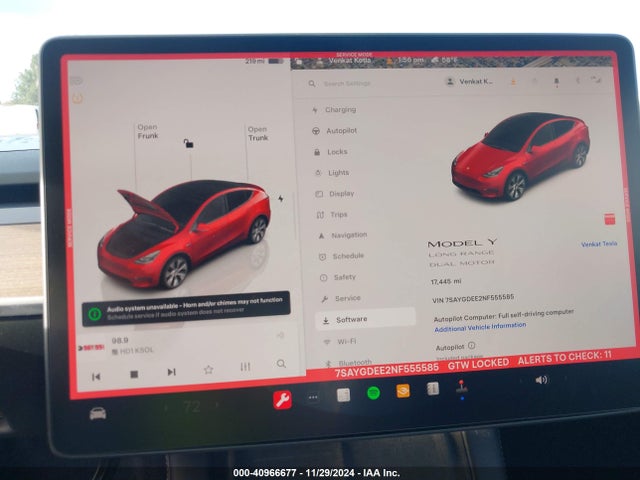Click the Search Settings field
The image size is (640, 480).
tap(347, 84)
